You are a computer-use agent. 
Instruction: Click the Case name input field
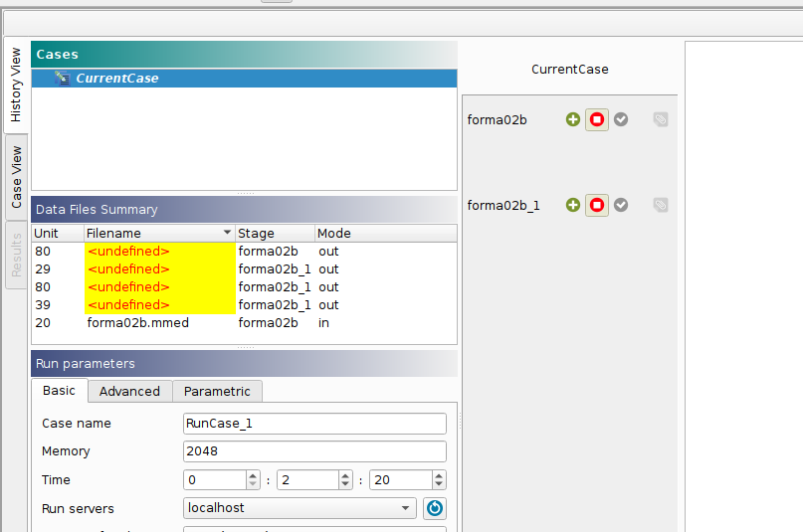pos(314,424)
